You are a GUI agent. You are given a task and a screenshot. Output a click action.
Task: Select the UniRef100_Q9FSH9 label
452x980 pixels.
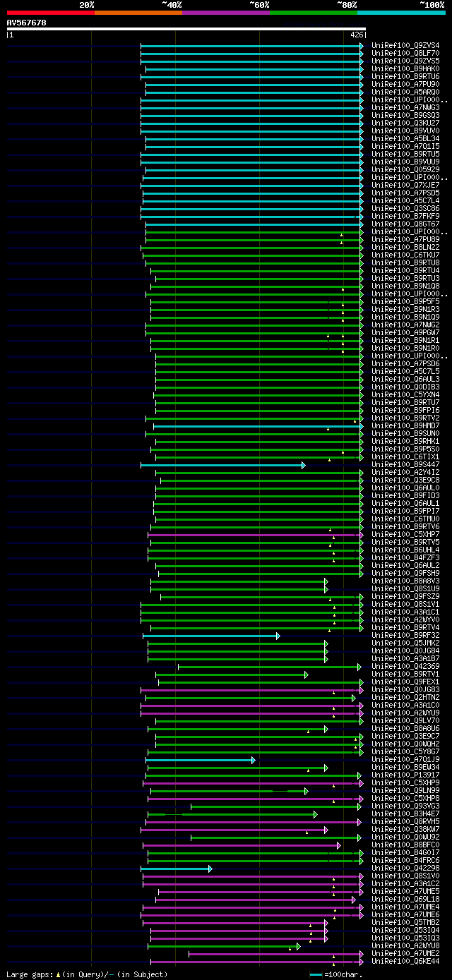point(406,573)
